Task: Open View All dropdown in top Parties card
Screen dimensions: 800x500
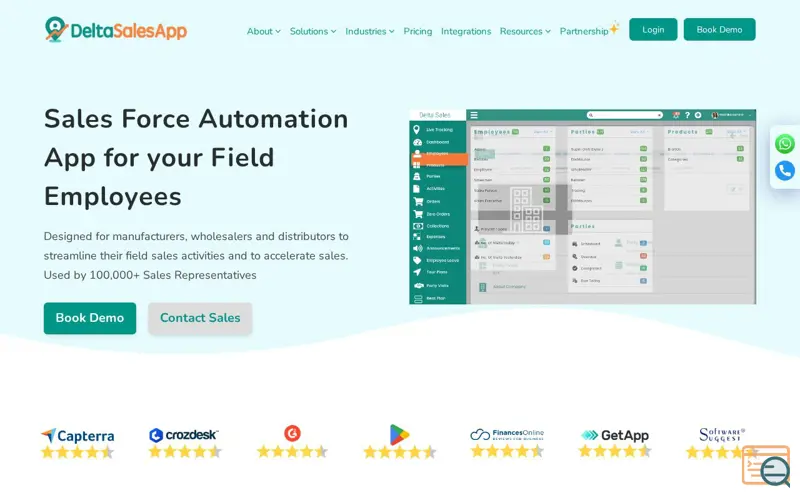Action: pos(639,132)
